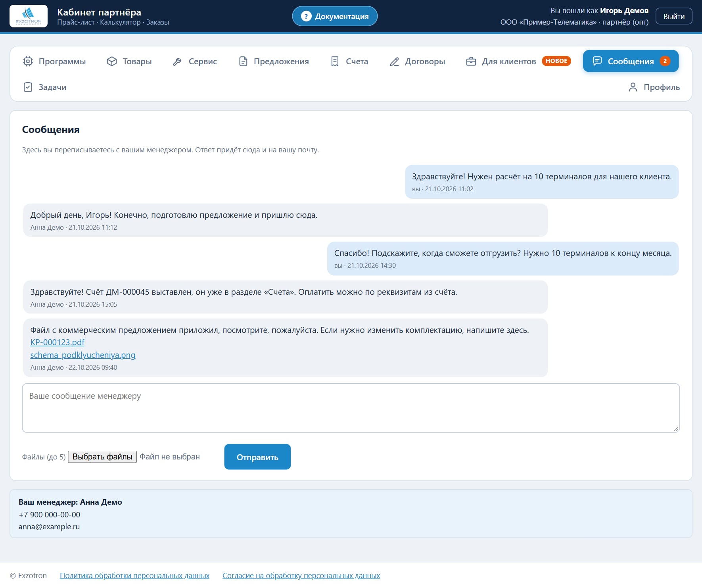The width and height of the screenshot is (702, 588).
Task: Click user name Игорь Демов
Action: [624, 11]
